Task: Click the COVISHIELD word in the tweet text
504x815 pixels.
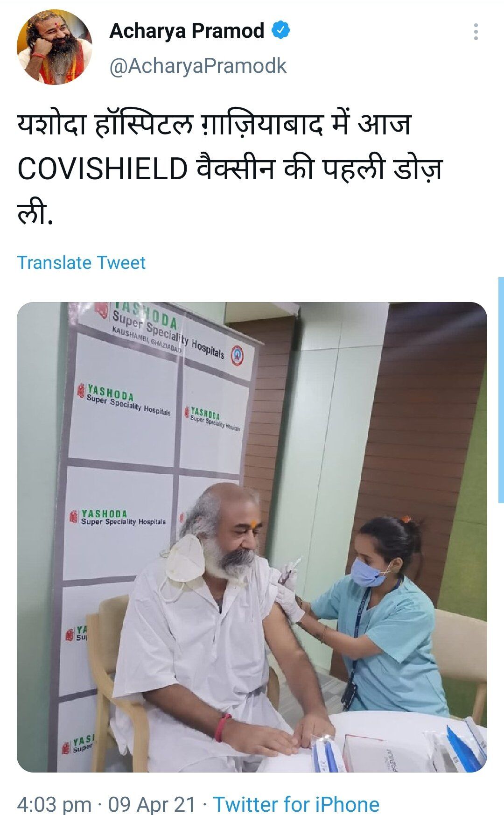Action: point(103,169)
